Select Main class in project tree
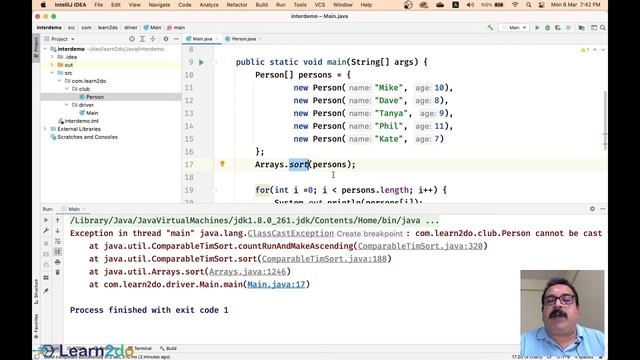The image size is (640, 360). pyautogui.click(x=92, y=113)
